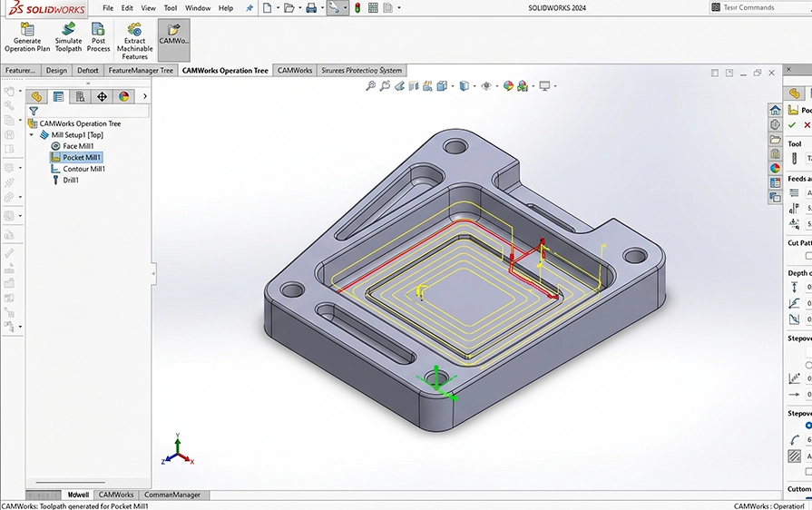Open the Help menu
Viewport: 812px width, 510px height.
coord(226,8)
